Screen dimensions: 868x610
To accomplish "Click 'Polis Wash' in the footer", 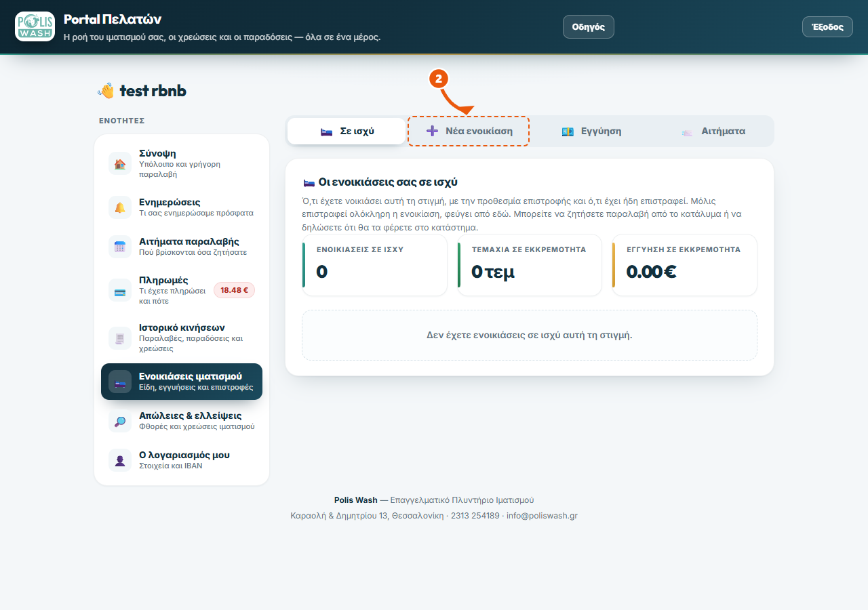I will (356, 500).
